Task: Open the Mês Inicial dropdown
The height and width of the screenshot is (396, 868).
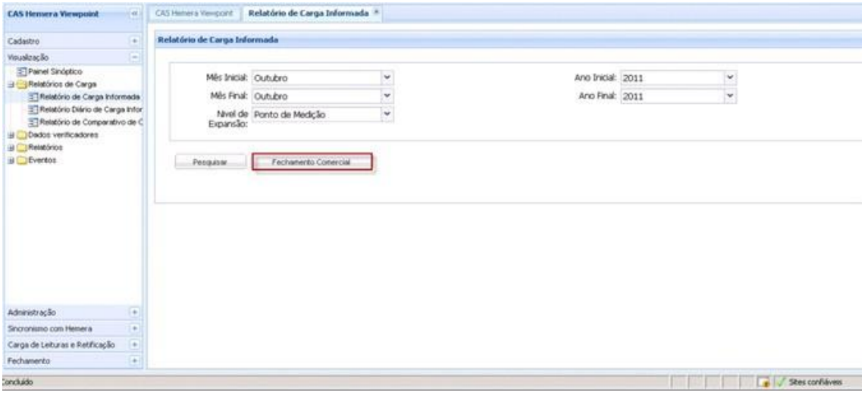Action: tap(387, 77)
